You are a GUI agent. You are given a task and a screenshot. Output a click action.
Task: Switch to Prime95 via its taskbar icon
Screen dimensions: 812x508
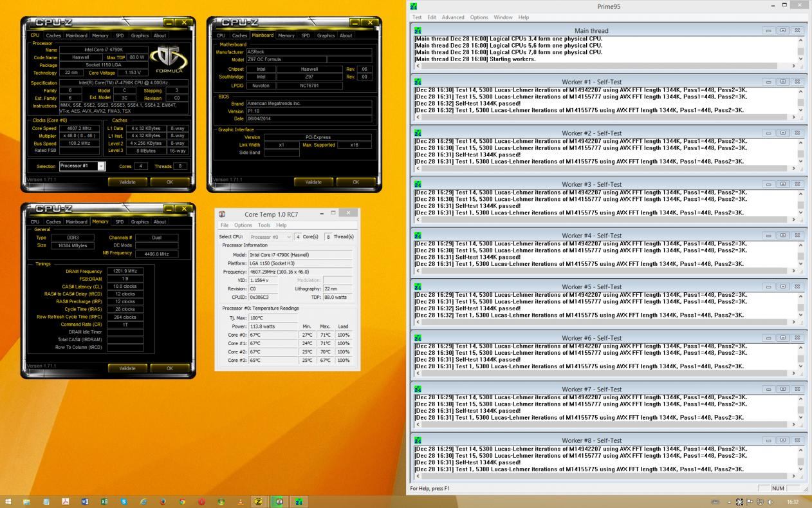pyautogui.click(x=299, y=502)
